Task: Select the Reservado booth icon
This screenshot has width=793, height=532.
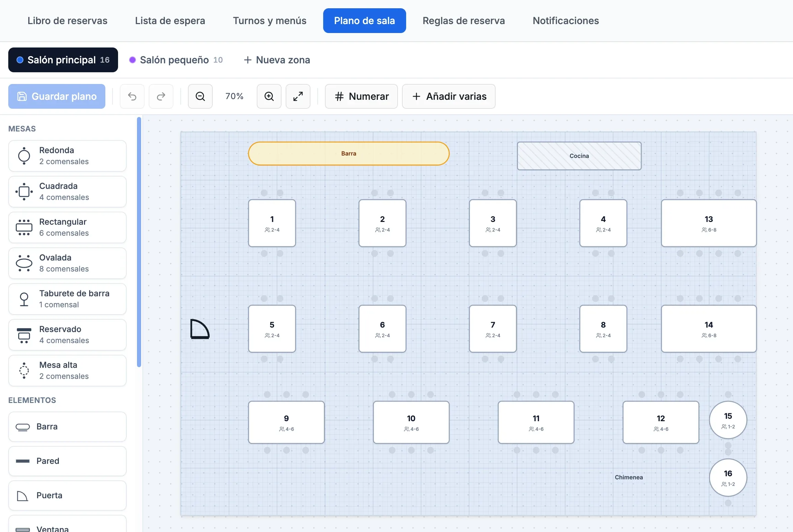Action: coord(24,335)
